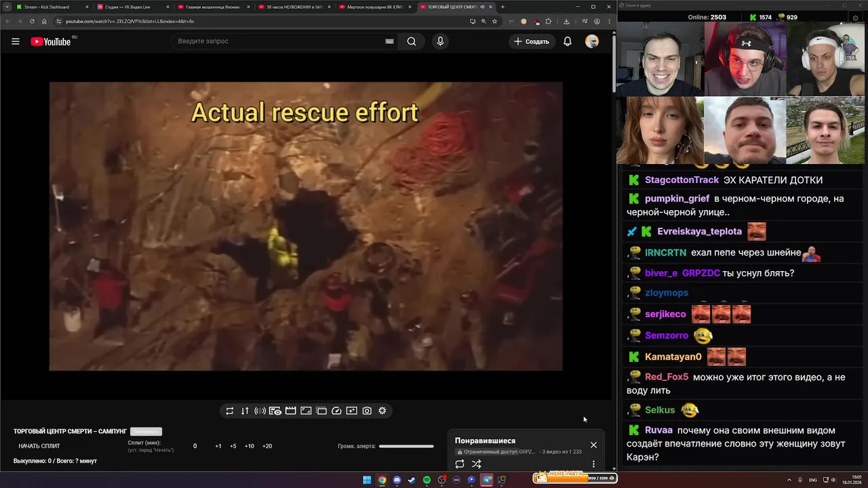Switch to the Главная мошенница Японии tab

(213, 7)
